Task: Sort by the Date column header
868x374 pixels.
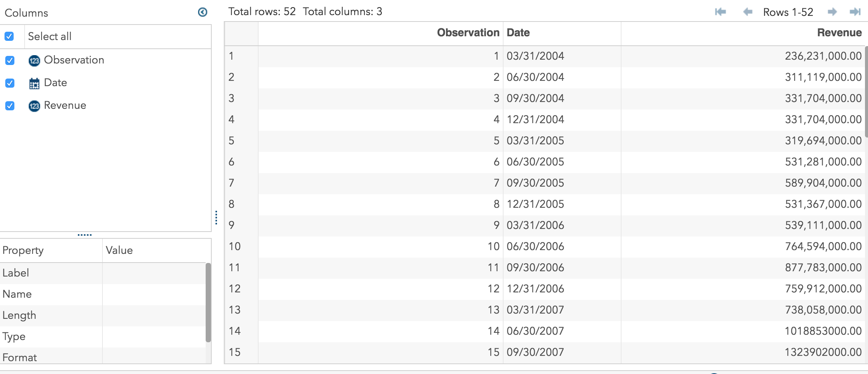Action: (x=518, y=32)
